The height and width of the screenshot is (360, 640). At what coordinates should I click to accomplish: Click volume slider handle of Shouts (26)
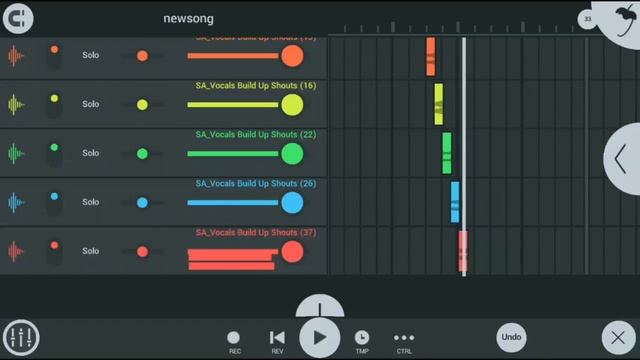click(292, 202)
